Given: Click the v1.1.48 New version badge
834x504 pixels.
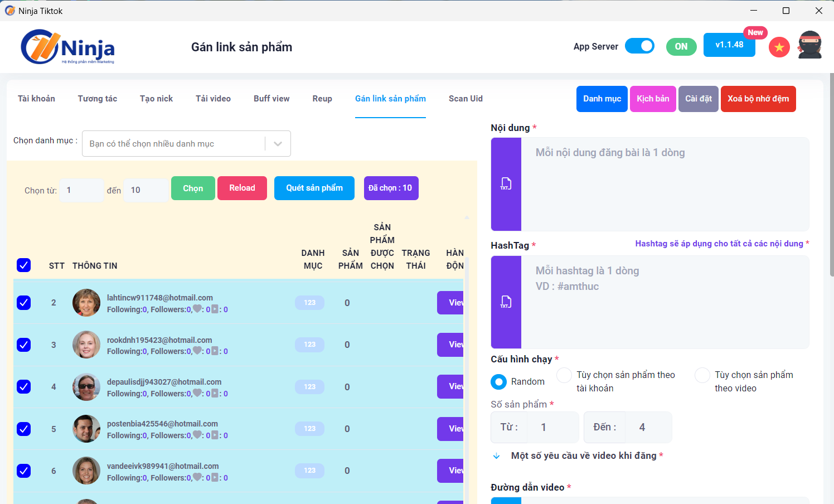Looking at the screenshot, I should click(x=729, y=45).
